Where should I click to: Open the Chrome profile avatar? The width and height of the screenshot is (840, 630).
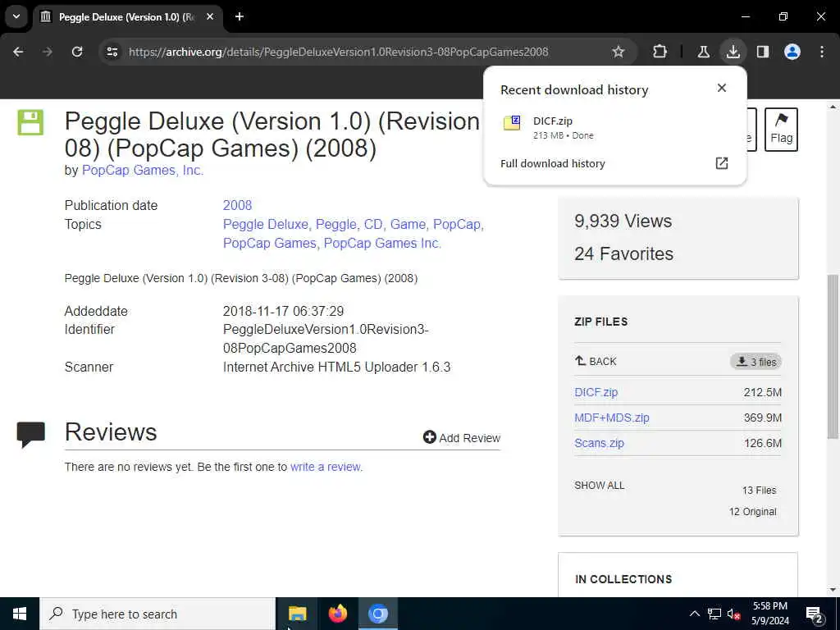coord(792,52)
